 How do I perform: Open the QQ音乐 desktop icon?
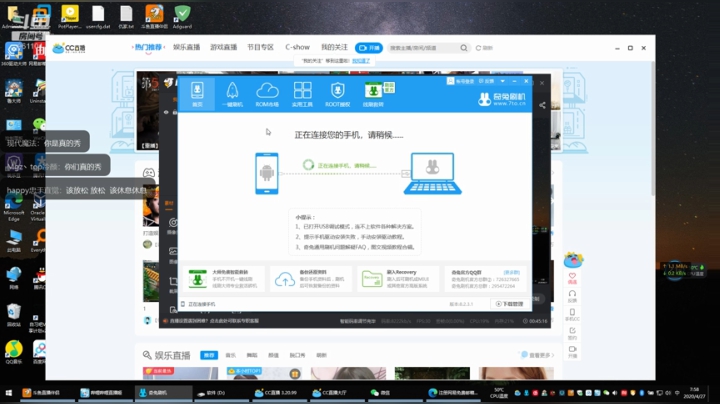click(x=14, y=352)
